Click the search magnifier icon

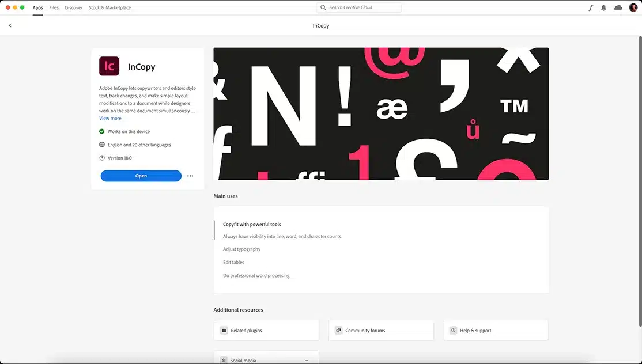coord(323,7)
